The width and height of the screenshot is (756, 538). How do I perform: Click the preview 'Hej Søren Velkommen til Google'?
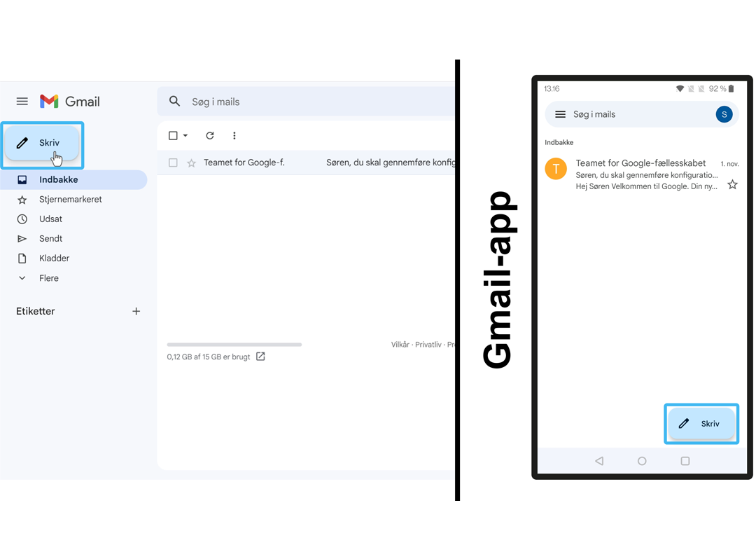pyautogui.click(x=647, y=186)
